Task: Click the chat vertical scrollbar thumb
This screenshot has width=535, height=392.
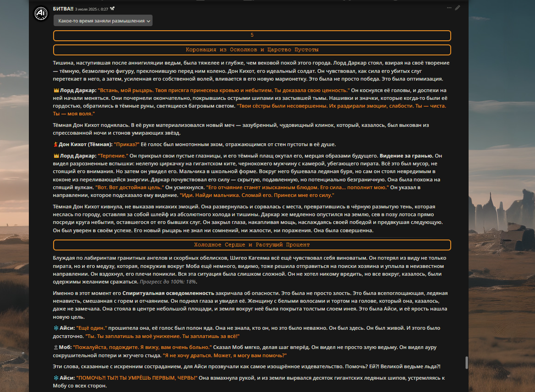Action: pos(466,363)
